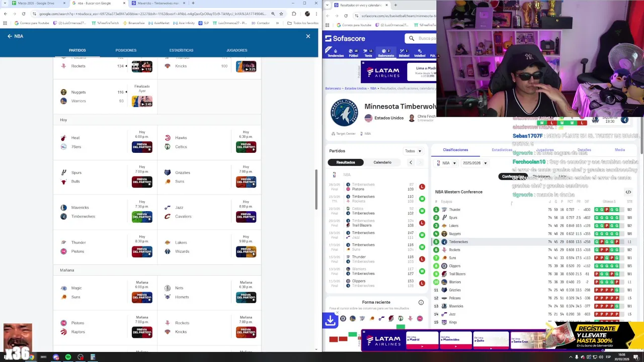Open the Todos los favoritos folder

(x=303, y=23)
